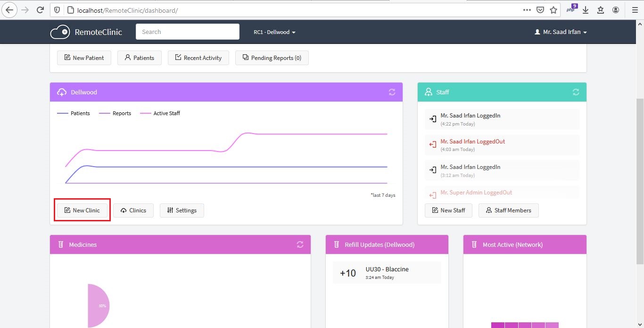Open the Firefox account avatar icon
644x328 pixels.
tap(616, 9)
